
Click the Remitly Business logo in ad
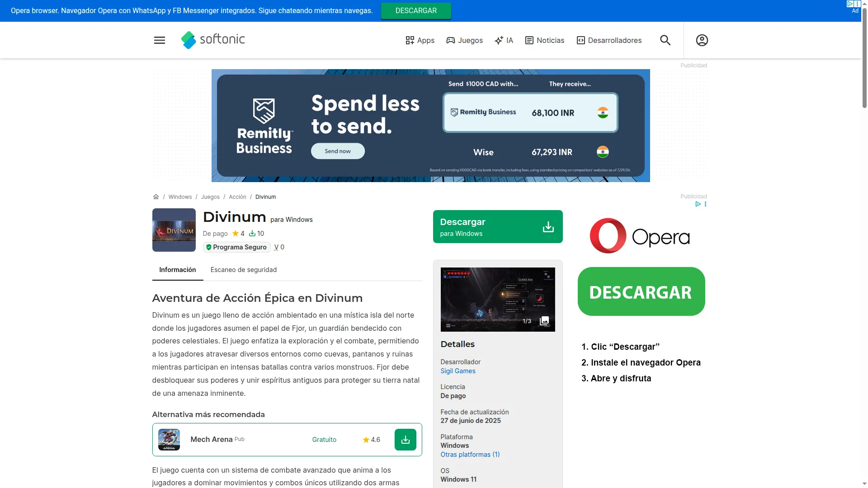tap(264, 127)
